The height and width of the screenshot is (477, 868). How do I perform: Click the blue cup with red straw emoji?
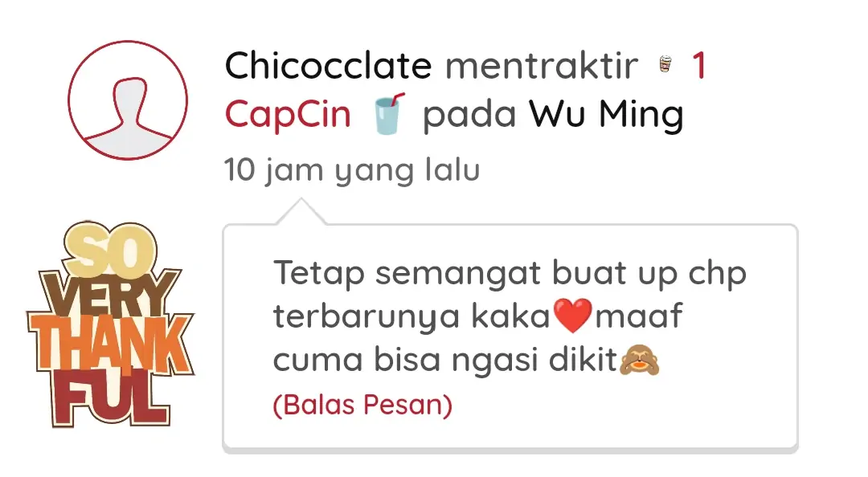pos(389,114)
